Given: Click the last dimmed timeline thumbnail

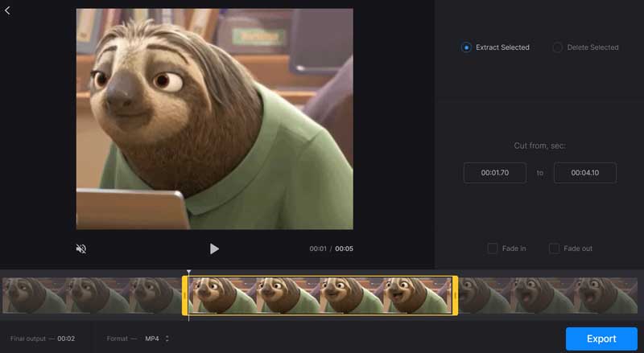Looking at the screenshot, I should pyautogui.click(x=606, y=296).
